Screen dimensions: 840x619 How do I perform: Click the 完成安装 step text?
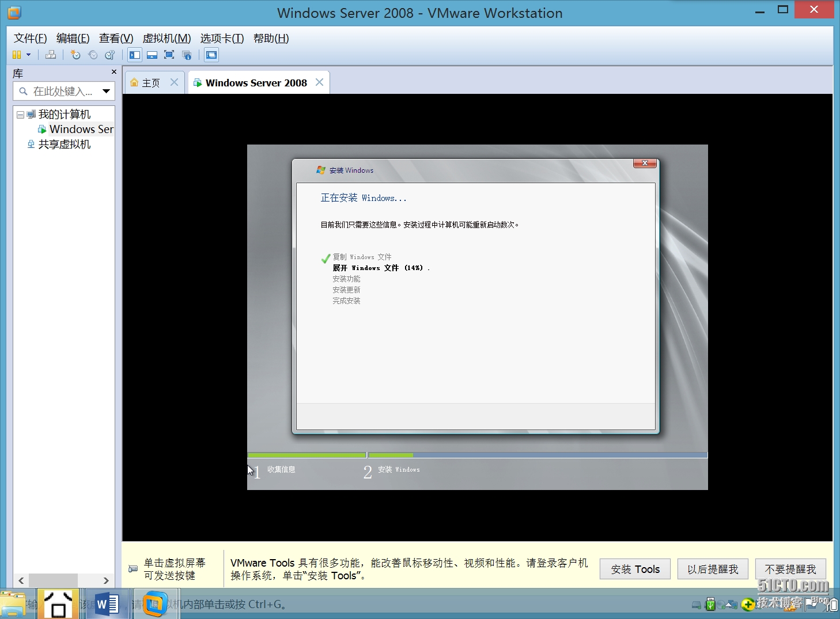tap(346, 301)
